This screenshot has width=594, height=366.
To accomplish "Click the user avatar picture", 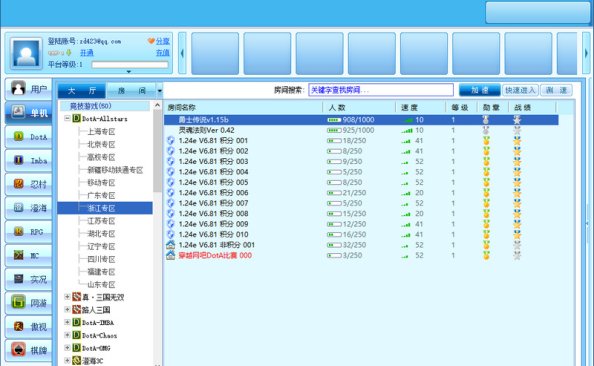I will [x=26, y=53].
